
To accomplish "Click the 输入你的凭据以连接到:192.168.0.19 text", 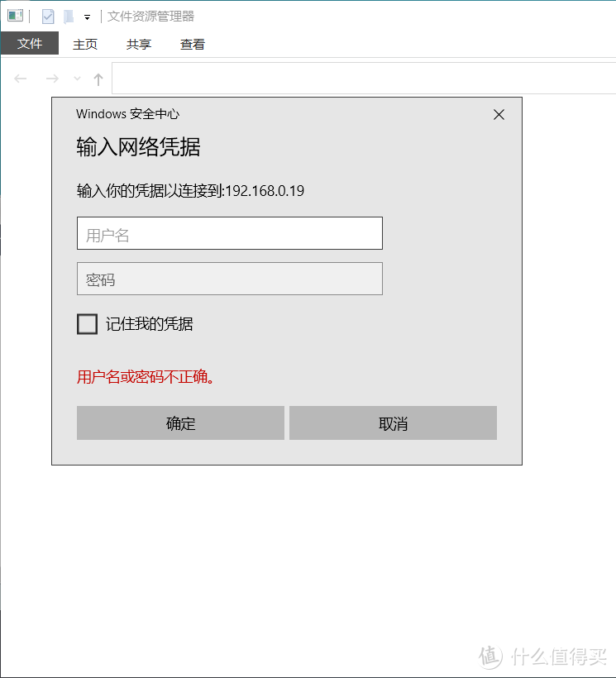I will click(x=191, y=191).
